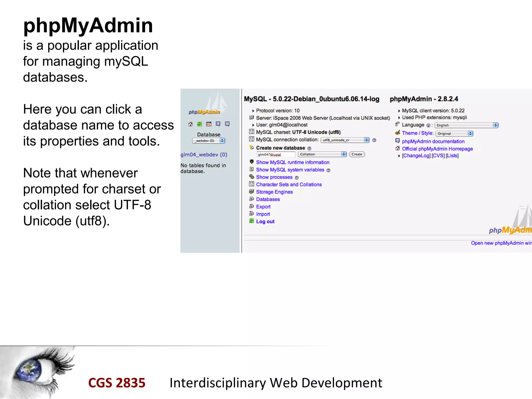Click the green Exit icon in sidebar
Viewport: 532px width, 399px height.
pos(199,124)
